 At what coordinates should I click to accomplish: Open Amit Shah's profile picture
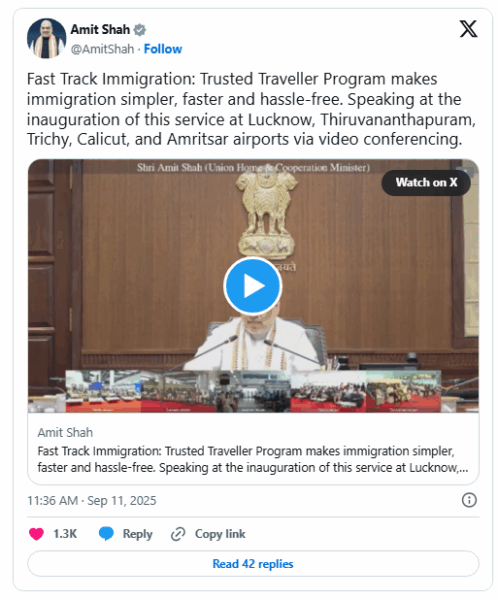(46, 38)
